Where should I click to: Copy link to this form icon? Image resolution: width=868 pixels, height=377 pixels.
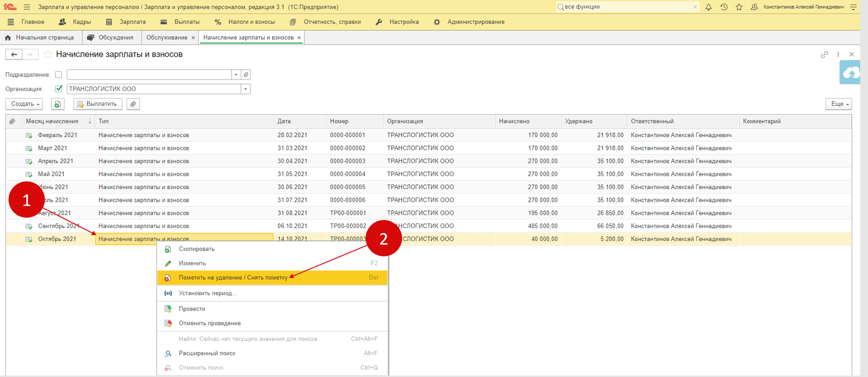point(824,54)
